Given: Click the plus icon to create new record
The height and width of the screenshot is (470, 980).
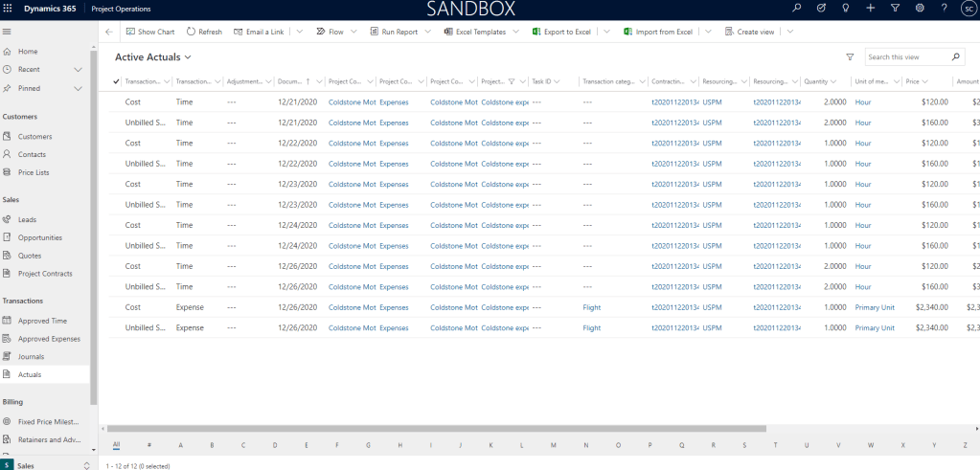Looking at the screenshot, I should coord(870,8).
